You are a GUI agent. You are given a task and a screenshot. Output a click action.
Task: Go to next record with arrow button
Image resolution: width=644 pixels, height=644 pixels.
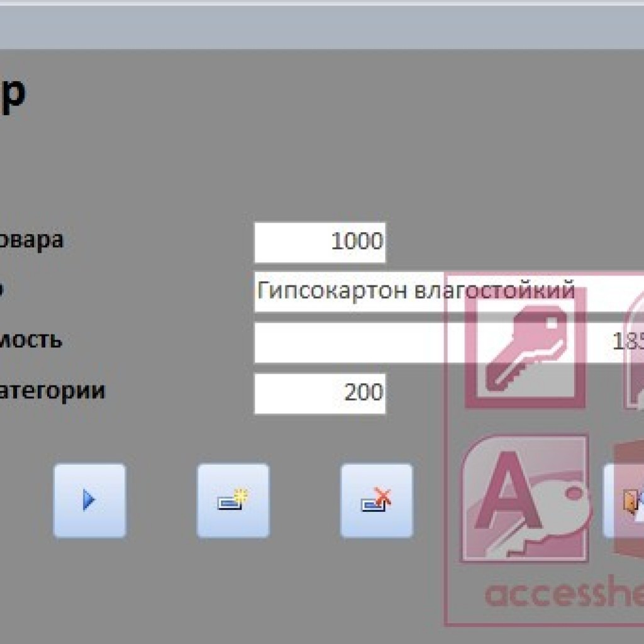pyautogui.click(x=89, y=500)
